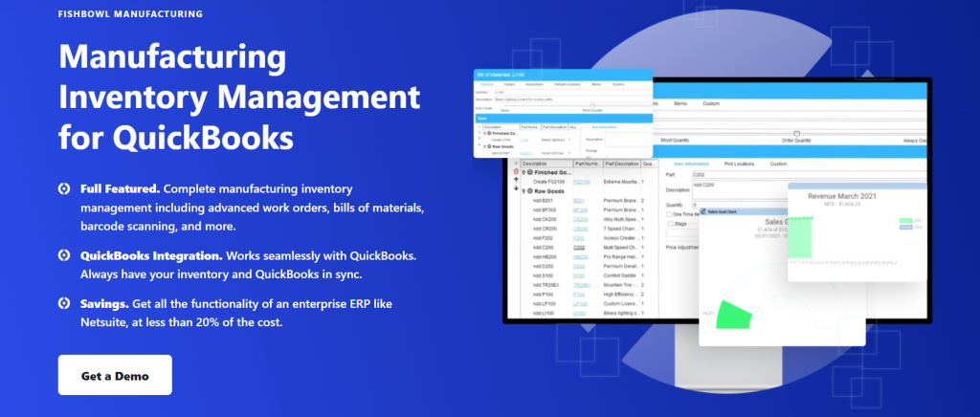Select the Add P100 row
Image resolution: width=980 pixels, height=417 pixels.
589,294
